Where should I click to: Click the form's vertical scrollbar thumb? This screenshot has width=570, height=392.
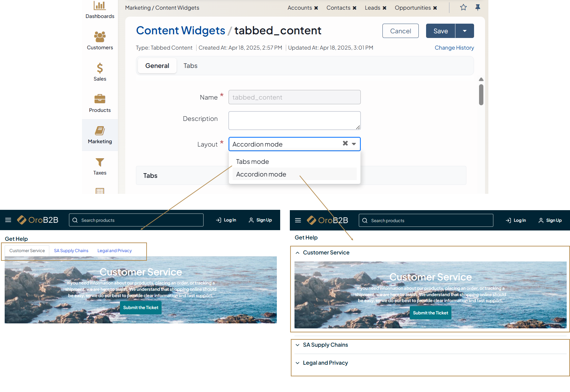pyautogui.click(x=481, y=95)
